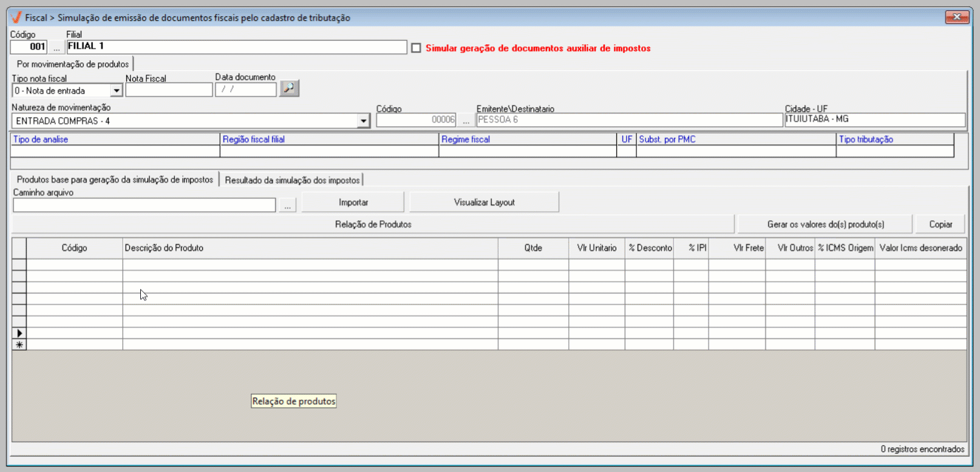Click the Caminho arquivo text field
This screenshot has height=472, width=980.
145,205
